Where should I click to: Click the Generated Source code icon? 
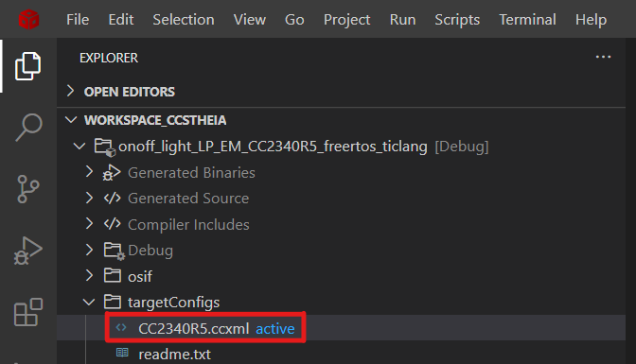[113, 199]
